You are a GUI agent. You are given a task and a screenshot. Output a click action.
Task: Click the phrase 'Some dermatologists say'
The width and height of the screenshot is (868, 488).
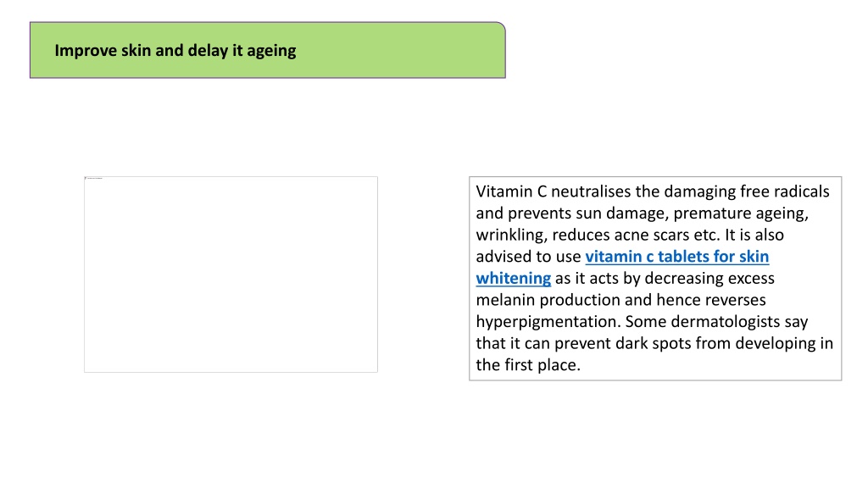[x=716, y=322]
